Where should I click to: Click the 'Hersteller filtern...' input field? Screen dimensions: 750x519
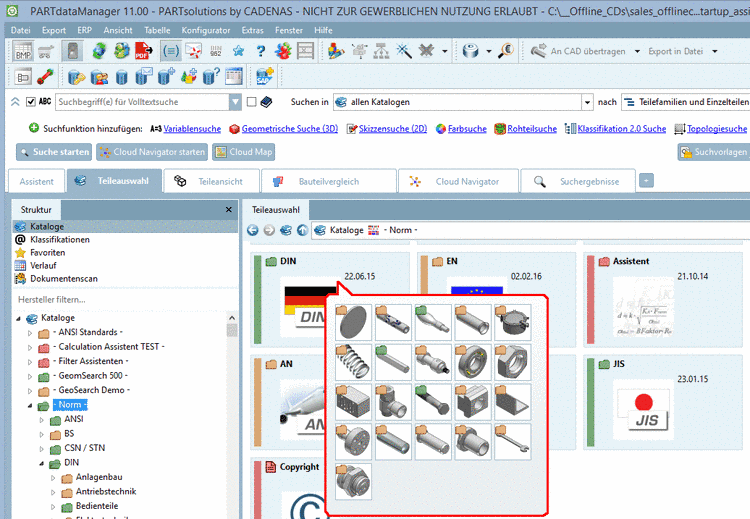coord(120,299)
